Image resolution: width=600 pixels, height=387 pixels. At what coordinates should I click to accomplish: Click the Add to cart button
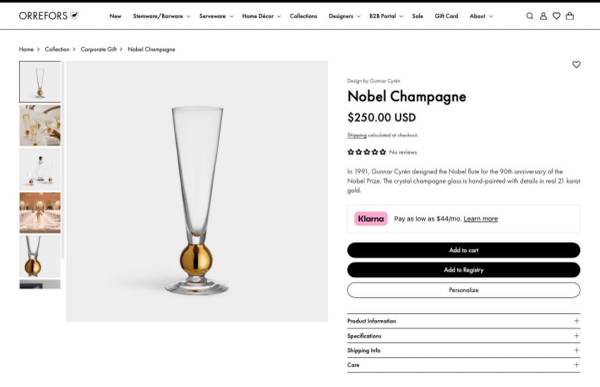tap(463, 250)
